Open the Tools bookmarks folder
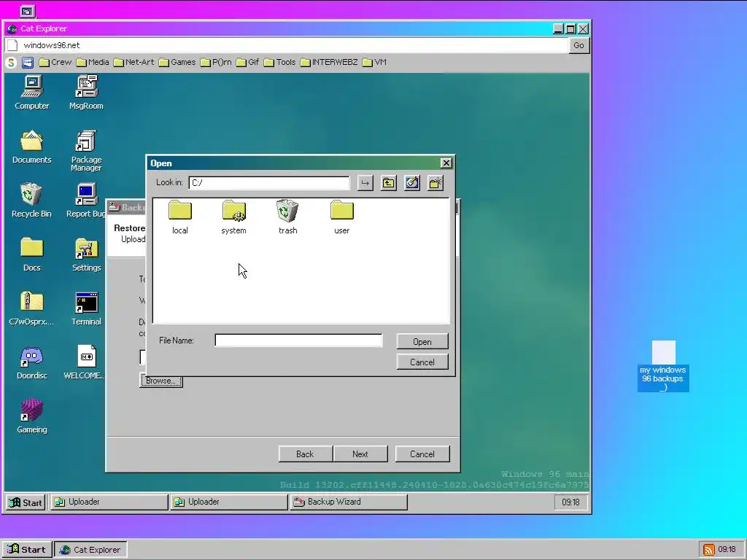Viewport: 747px width, 560px height. (x=280, y=63)
